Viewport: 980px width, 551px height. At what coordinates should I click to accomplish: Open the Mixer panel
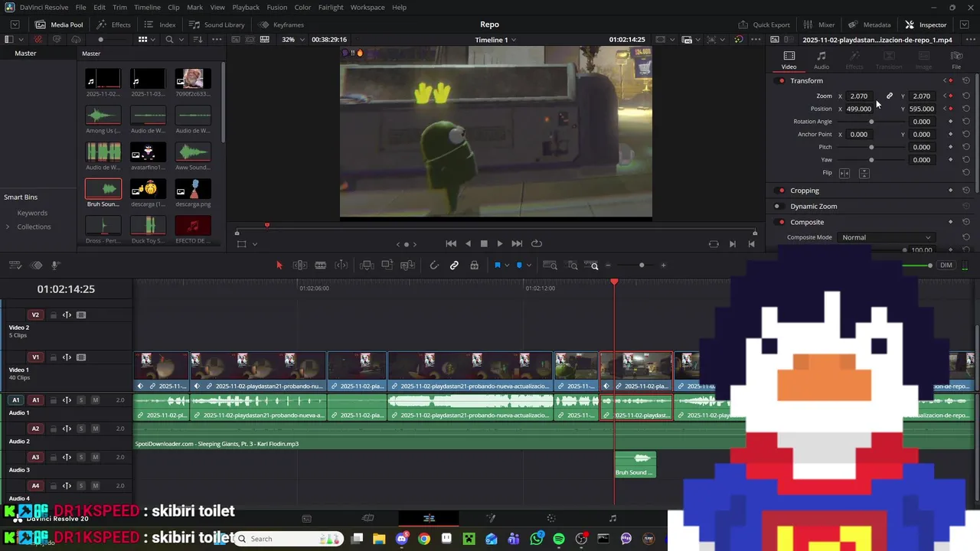tap(819, 24)
